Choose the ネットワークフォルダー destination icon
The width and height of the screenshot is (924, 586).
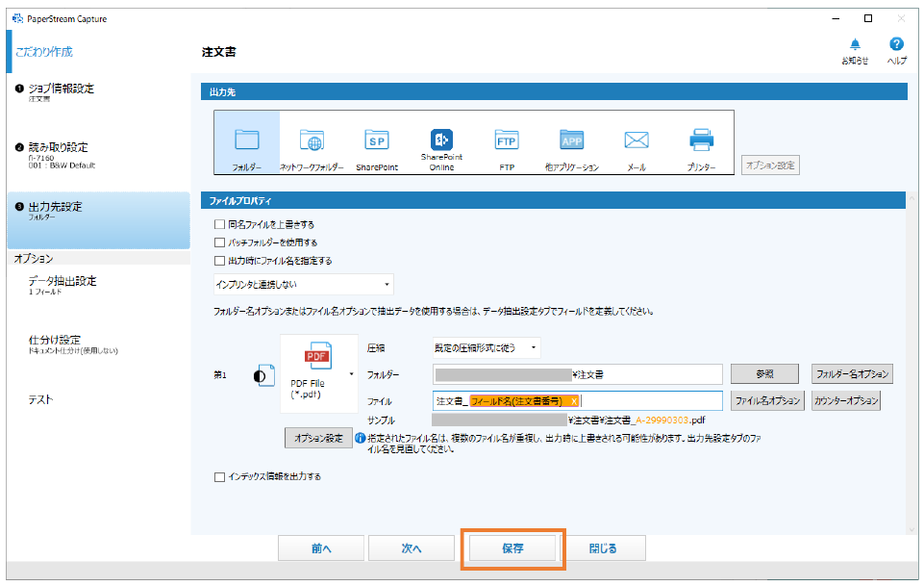pyautogui.click(x=312, y=142)
